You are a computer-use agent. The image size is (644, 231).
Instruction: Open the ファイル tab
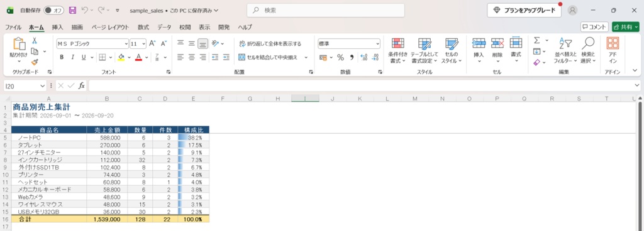[x=13, y=27]
